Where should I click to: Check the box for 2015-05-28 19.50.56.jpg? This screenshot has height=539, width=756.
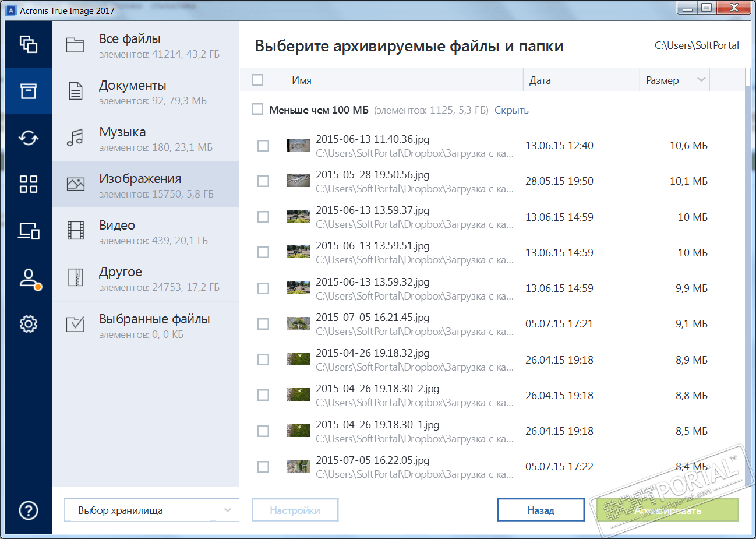point(263,181)
